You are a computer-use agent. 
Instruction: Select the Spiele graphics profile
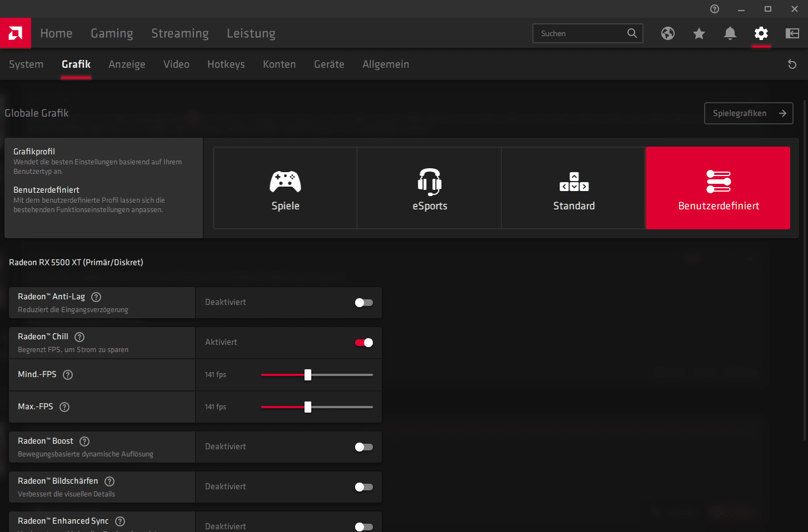pos(286,188)
